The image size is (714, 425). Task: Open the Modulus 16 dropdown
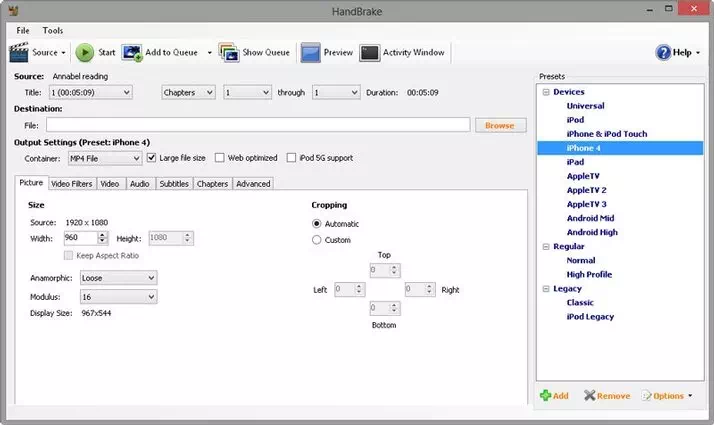click(x=118, y=297)
